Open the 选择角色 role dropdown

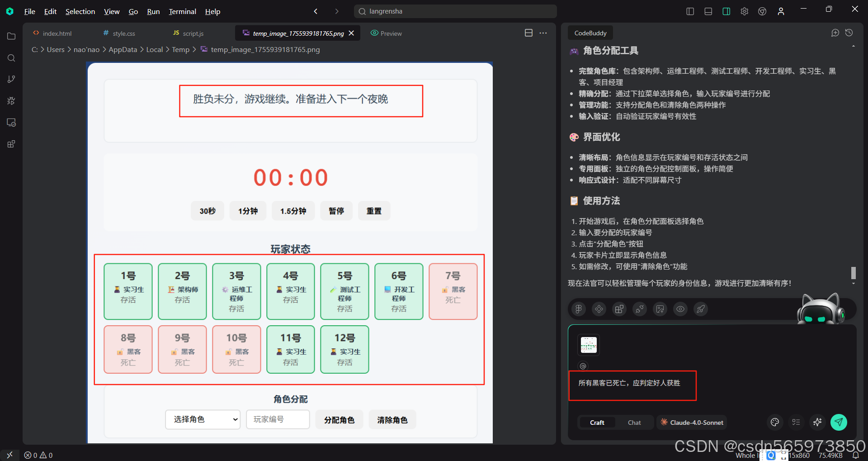(203, 419)
